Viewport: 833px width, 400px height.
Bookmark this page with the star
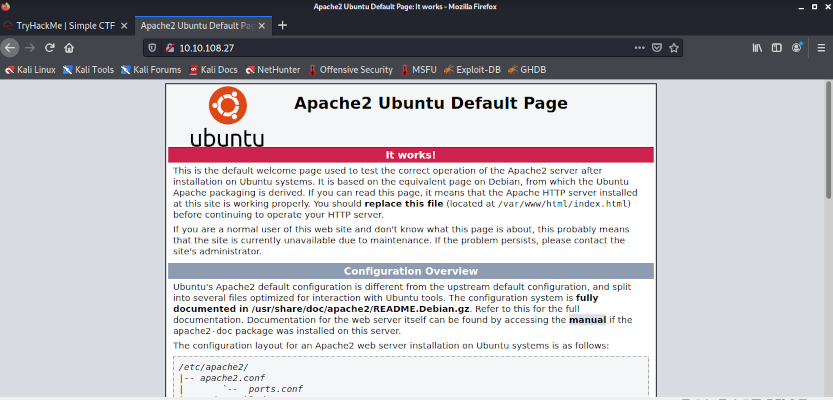pyautogui.click(x=675, y=47)
